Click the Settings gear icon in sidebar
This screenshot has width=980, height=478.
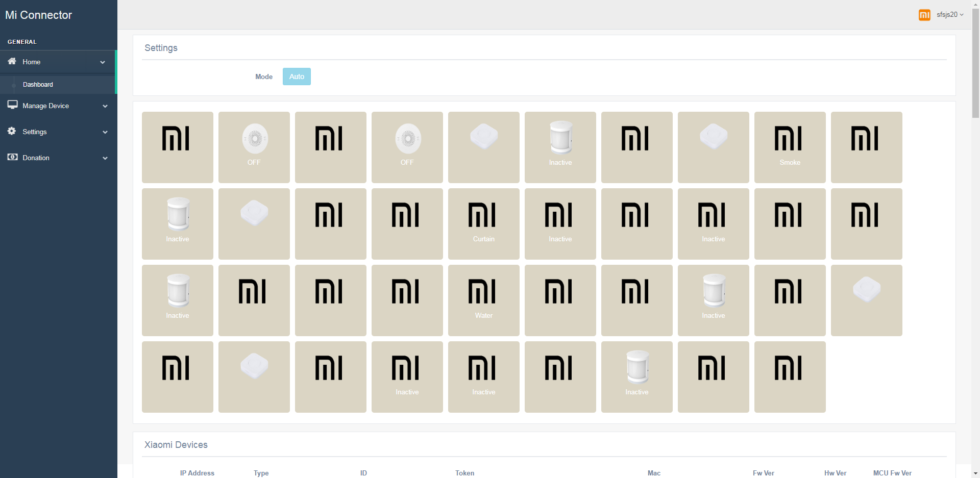pyautogui.click(x=12, y=131)
